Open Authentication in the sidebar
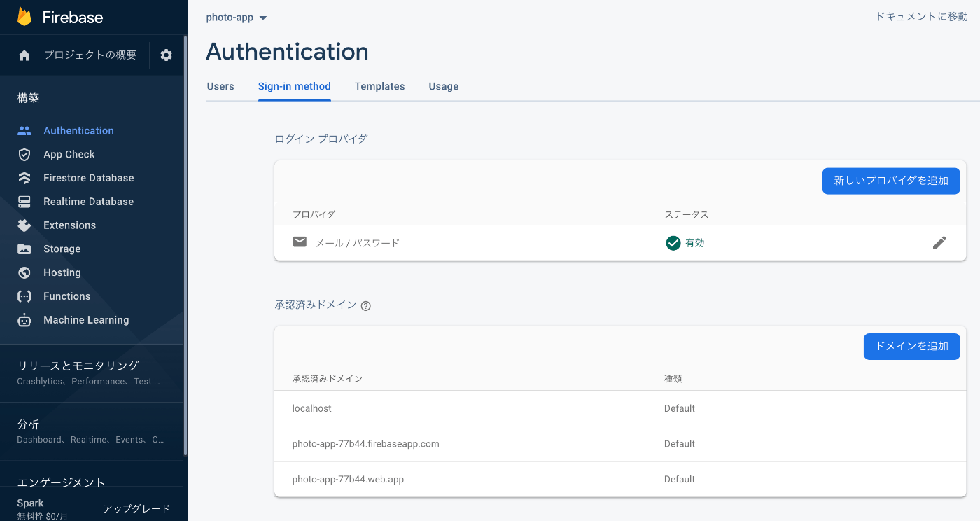 point(78,130)
